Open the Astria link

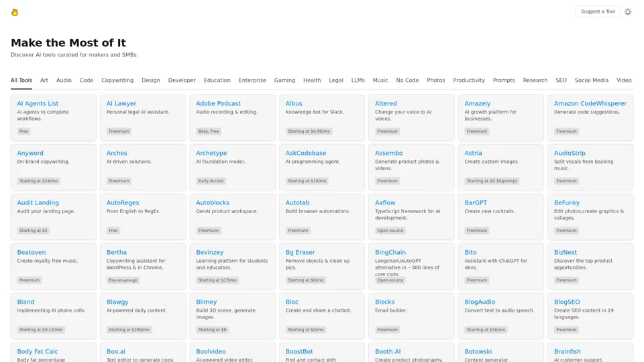tap(473, 153)
